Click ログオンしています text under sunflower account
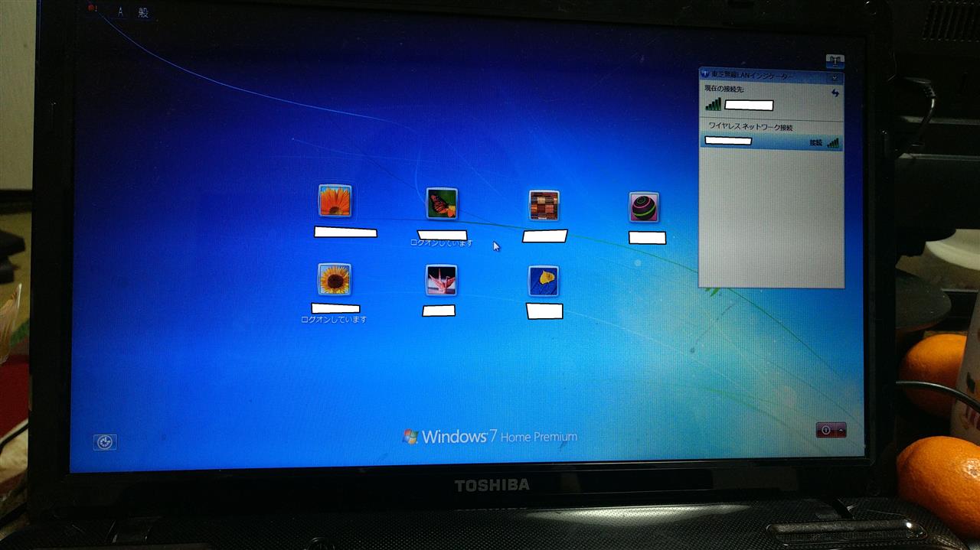 (334, 319)
